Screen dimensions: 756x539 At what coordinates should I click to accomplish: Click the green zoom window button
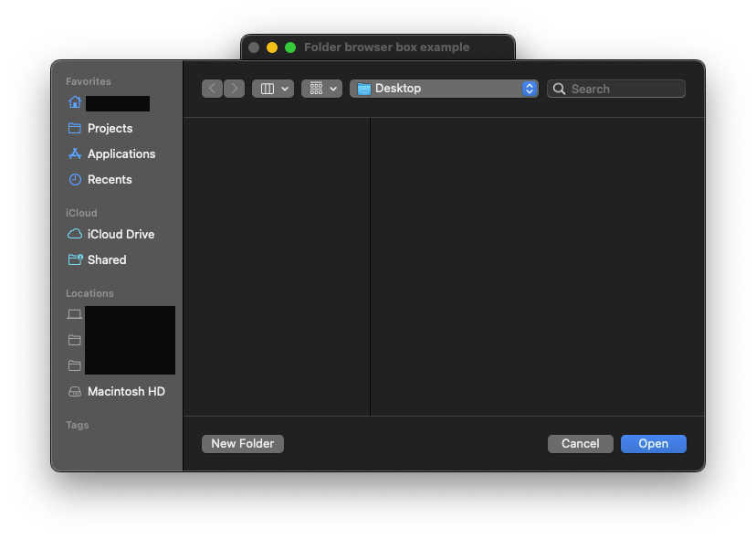coord(290,48)
